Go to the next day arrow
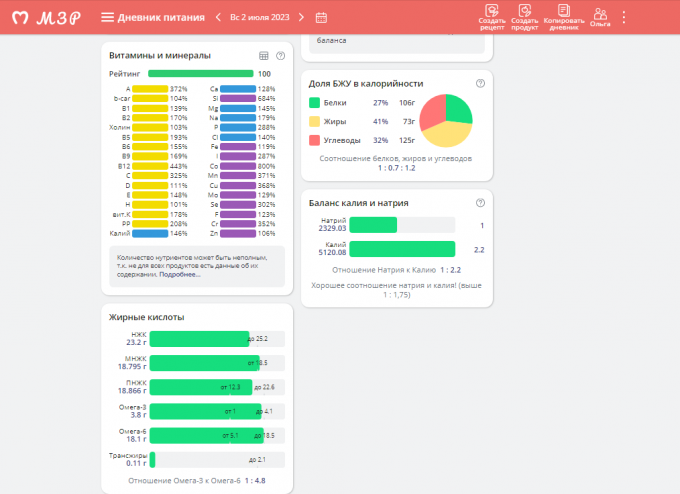The height and width of the screenshot is (494, 680). 303,17
